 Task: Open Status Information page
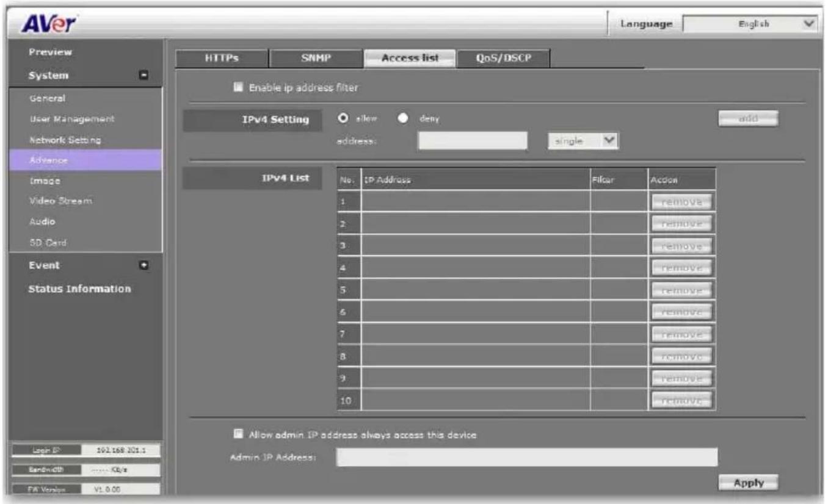click(x=79, y=288)
